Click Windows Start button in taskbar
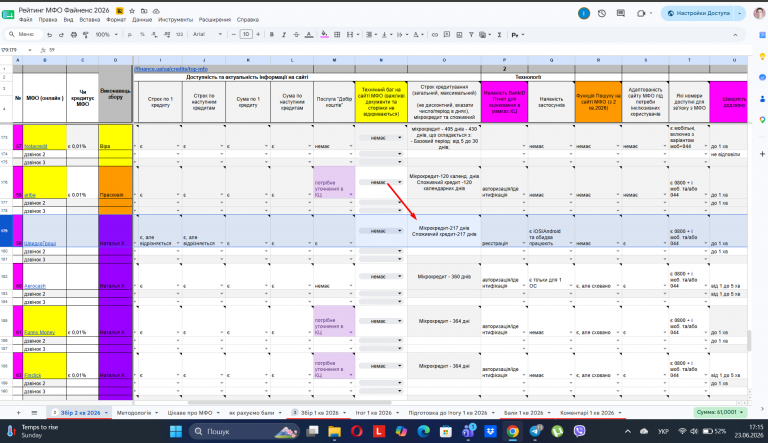The height and width of the screenshot is (443, 768). coord(176,432)
